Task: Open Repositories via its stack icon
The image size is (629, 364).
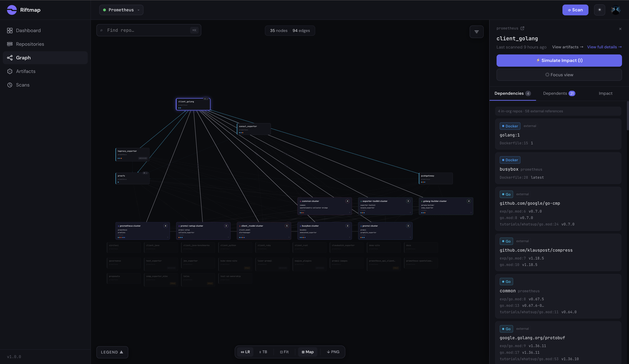Action: [10, 44]
